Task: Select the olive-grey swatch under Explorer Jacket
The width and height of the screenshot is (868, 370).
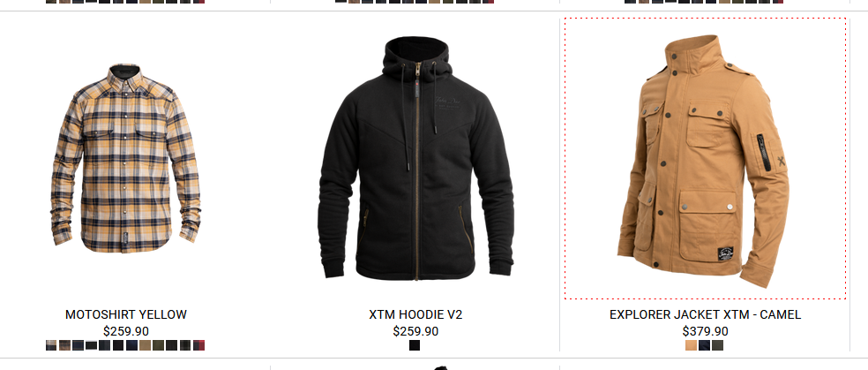Action: (x=717, y=345)
